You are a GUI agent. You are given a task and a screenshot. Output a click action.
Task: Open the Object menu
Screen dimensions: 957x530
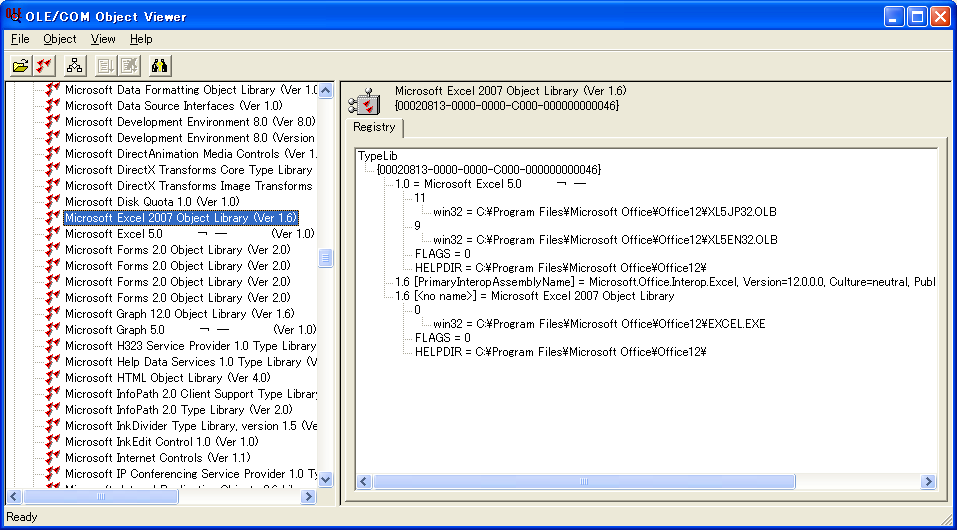pyautogui.click(x=60, y=39)
